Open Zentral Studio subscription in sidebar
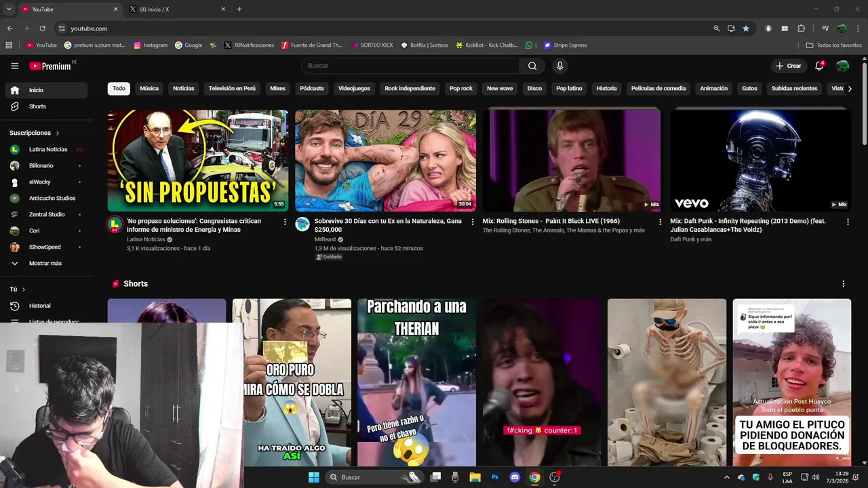 tap(46, 214)
